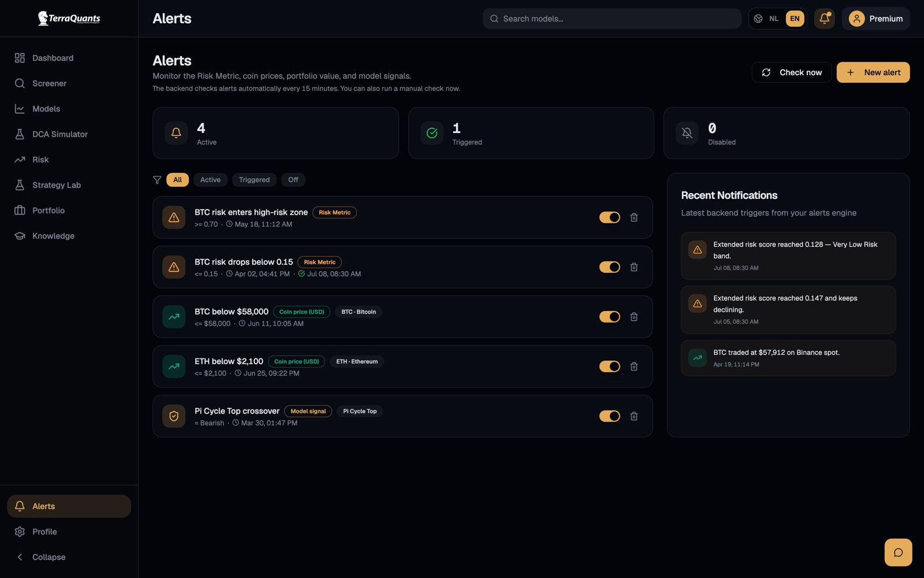Open notification about risk score 0.147
924x578 pixels.
[788, 309]
